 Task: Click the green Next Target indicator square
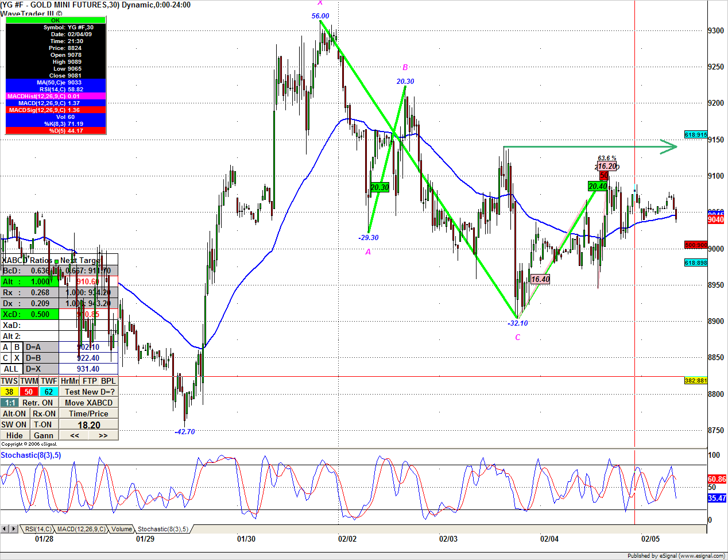[56, 261]
